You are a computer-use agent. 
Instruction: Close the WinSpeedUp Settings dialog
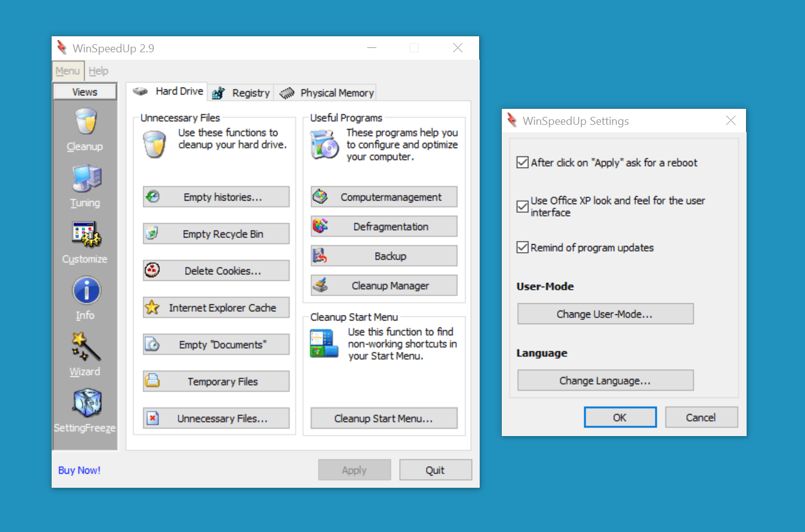point(731,121)
